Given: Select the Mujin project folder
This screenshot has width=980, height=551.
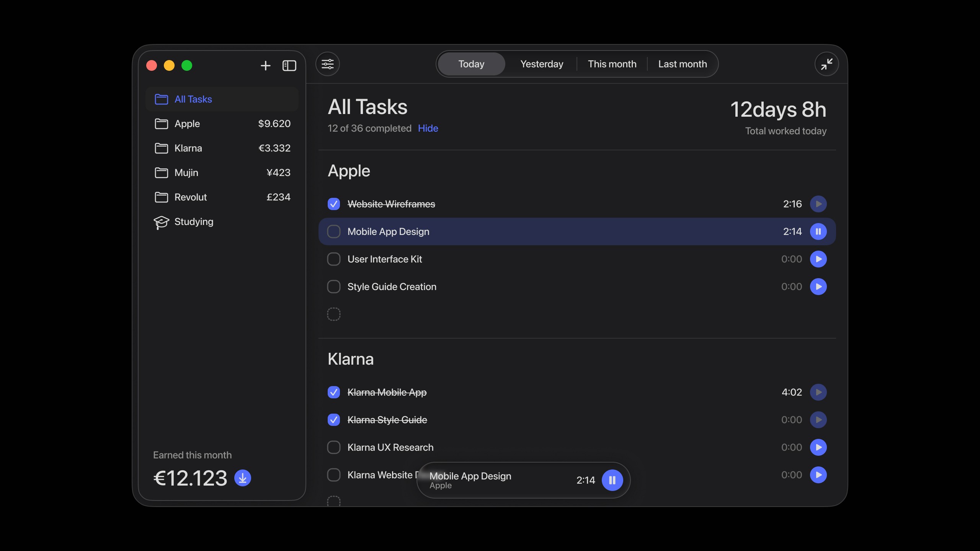Looking at the screenshot, I should point(186,173).
